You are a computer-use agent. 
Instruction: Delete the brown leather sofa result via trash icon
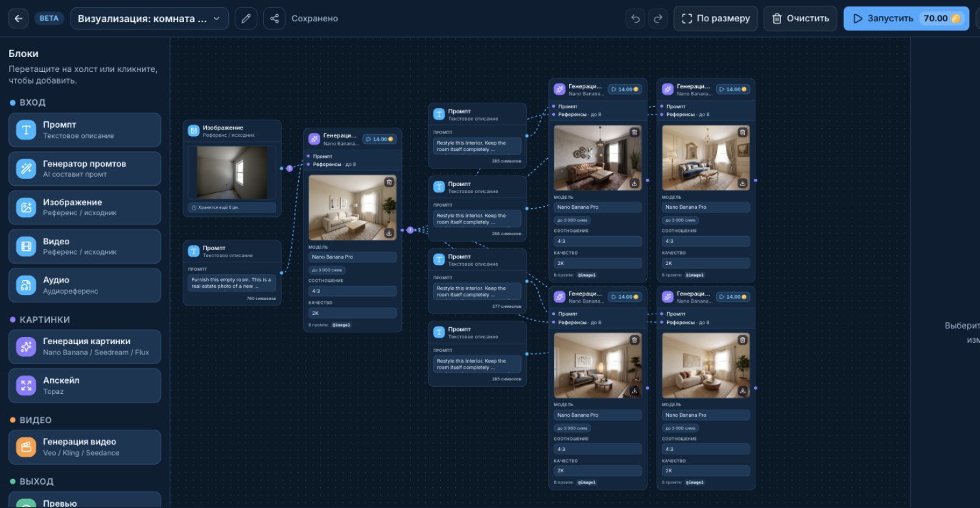pyautogui.click(x=635, y=132)
